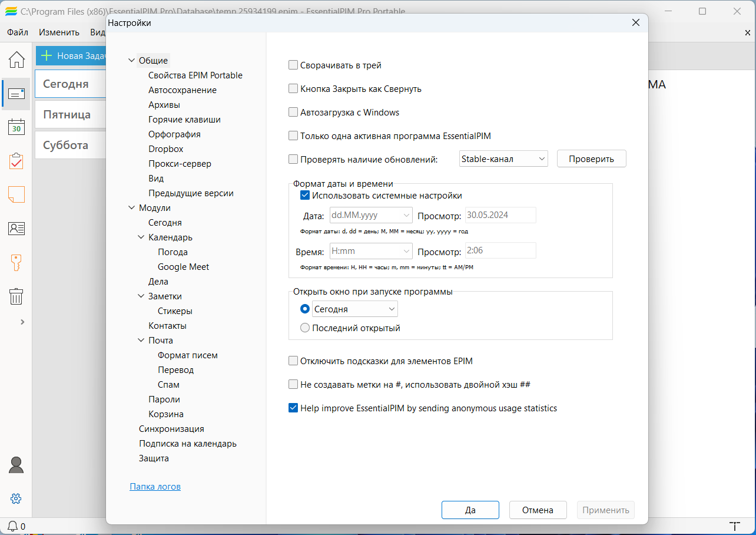The image size is (756, 535).
Task: Open the Stable-канал dropdown
Action: [503, 158]
